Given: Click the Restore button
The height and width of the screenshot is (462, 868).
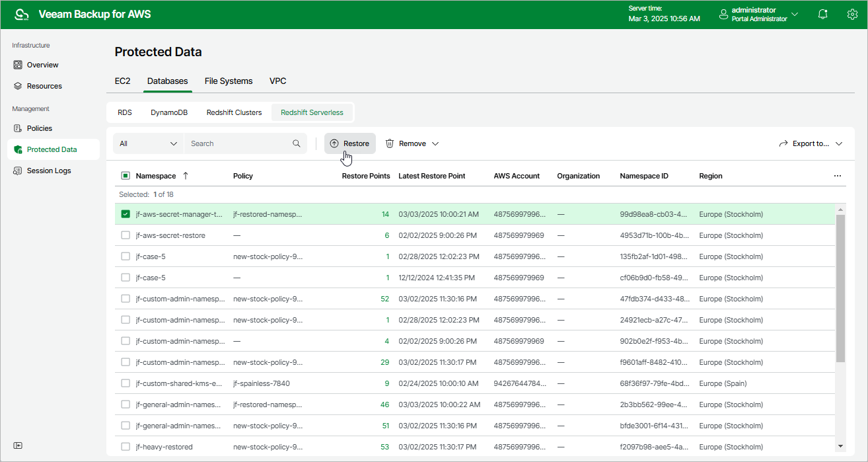Looking at the screenshot, I should [x=349, y=143].
